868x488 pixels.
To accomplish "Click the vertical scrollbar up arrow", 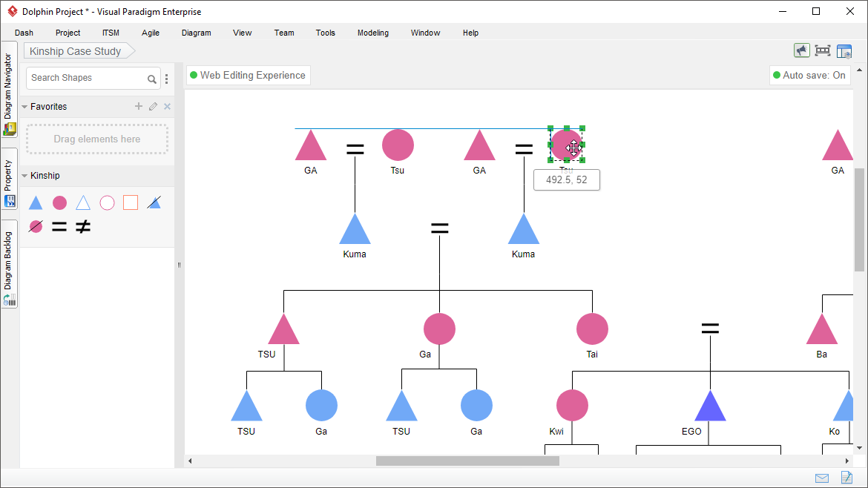I will tap(859, 70).
